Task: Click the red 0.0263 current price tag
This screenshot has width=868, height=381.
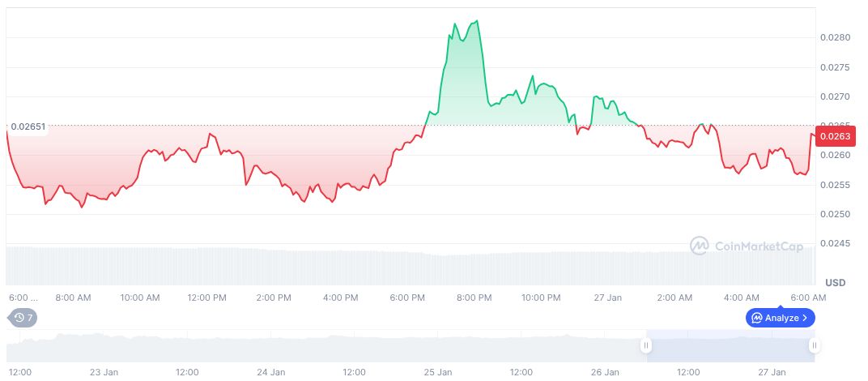Action: click(834, 136)
